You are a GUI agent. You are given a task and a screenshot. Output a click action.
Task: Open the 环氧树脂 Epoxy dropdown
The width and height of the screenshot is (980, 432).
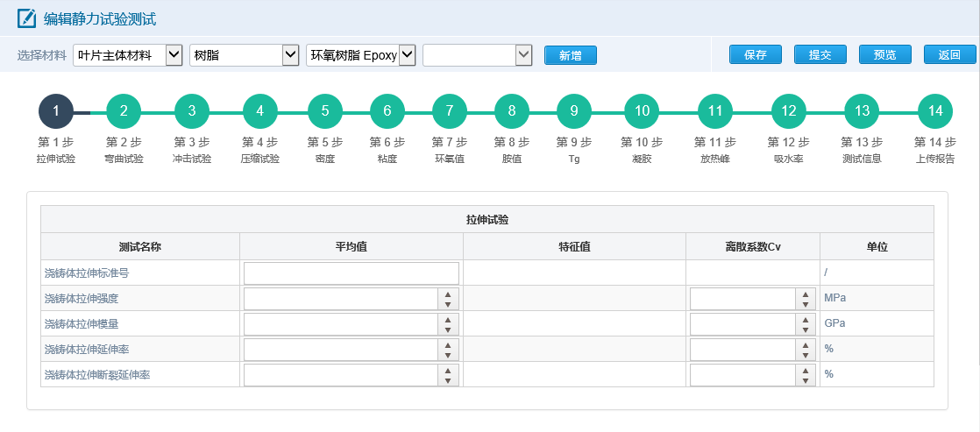click(x=360, y=55)
